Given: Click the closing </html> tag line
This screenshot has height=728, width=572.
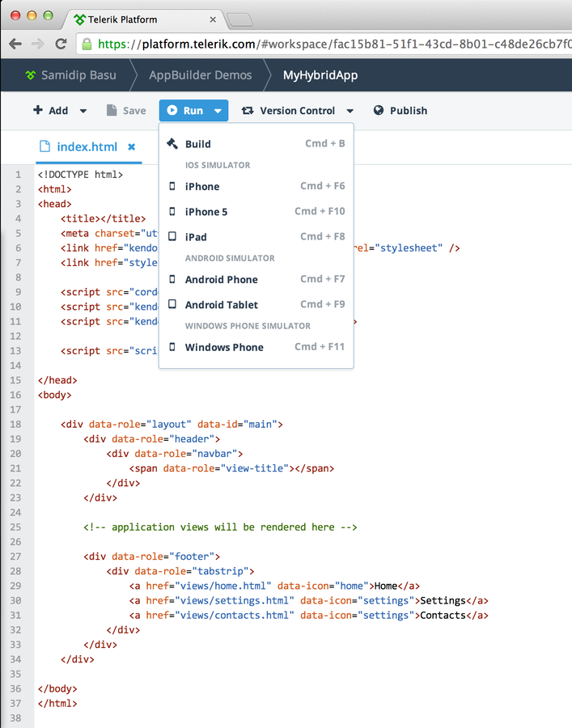Looking at the screenshot, I should pyautogui.click(x=57, y=704).
